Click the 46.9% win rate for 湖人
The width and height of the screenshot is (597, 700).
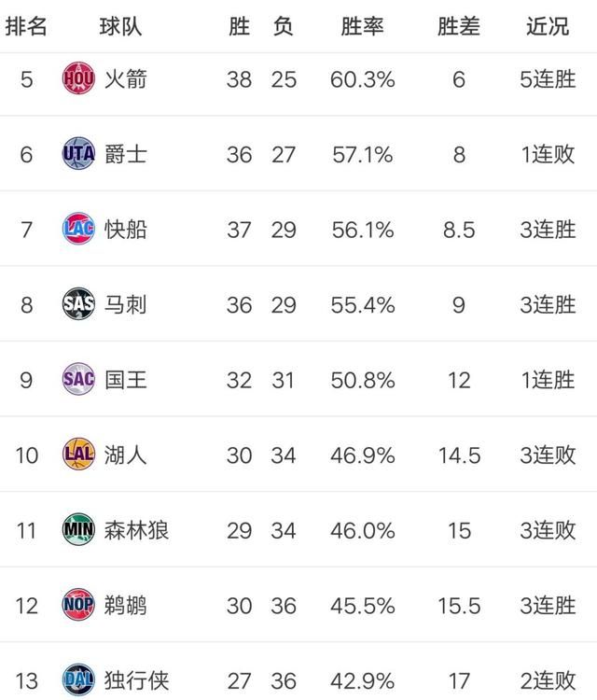pos(362,455)
